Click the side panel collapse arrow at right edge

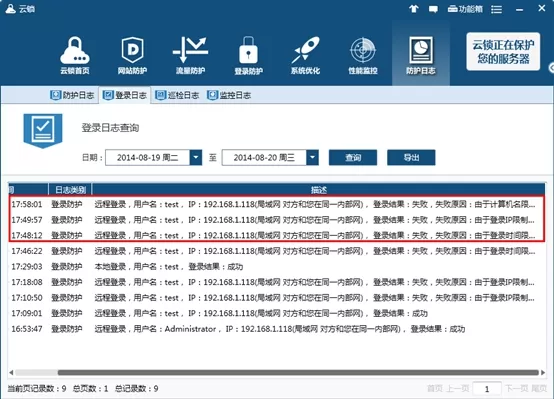(551, 68)
